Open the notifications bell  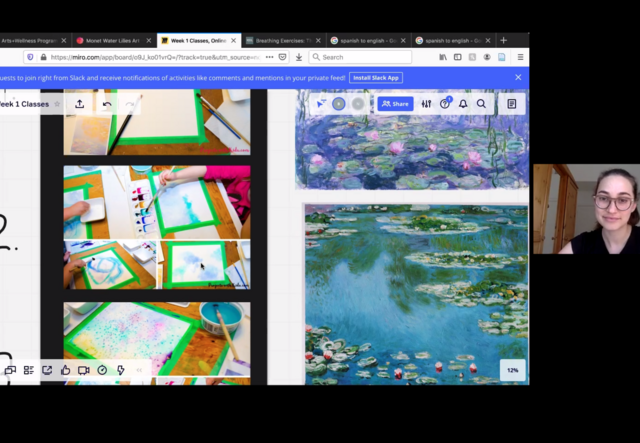pos(463,104)
